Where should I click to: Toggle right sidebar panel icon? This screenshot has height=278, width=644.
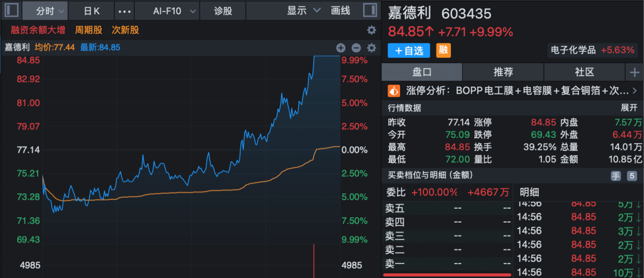tap(370, 11)
